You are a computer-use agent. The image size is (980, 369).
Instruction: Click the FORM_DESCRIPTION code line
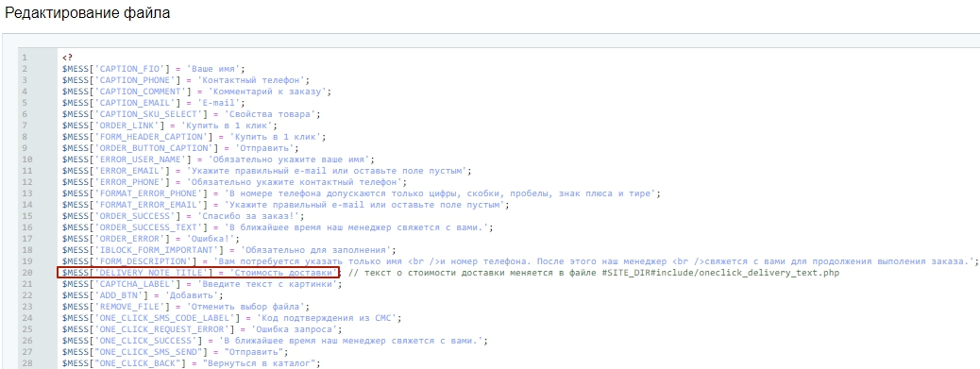click(x=520, y=261)
